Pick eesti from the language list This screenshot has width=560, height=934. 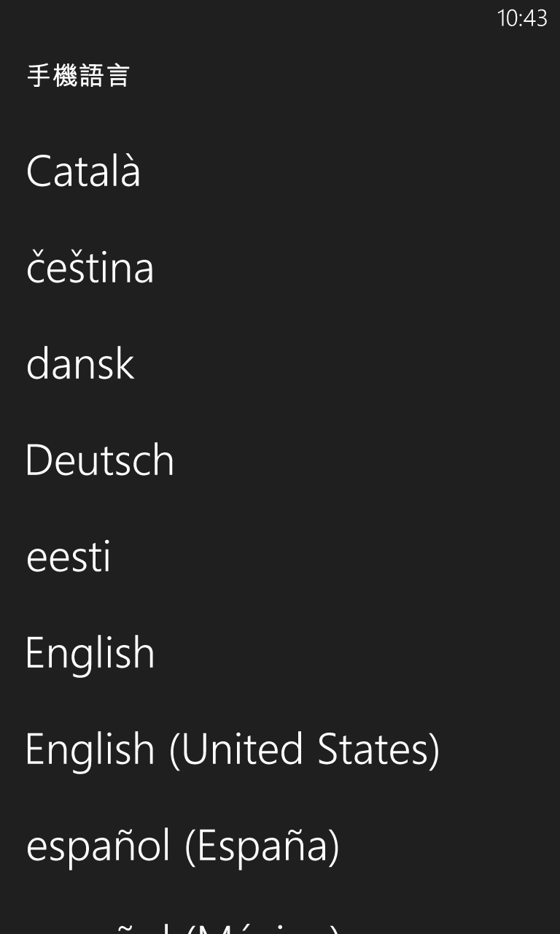click(x=69, y=557)
